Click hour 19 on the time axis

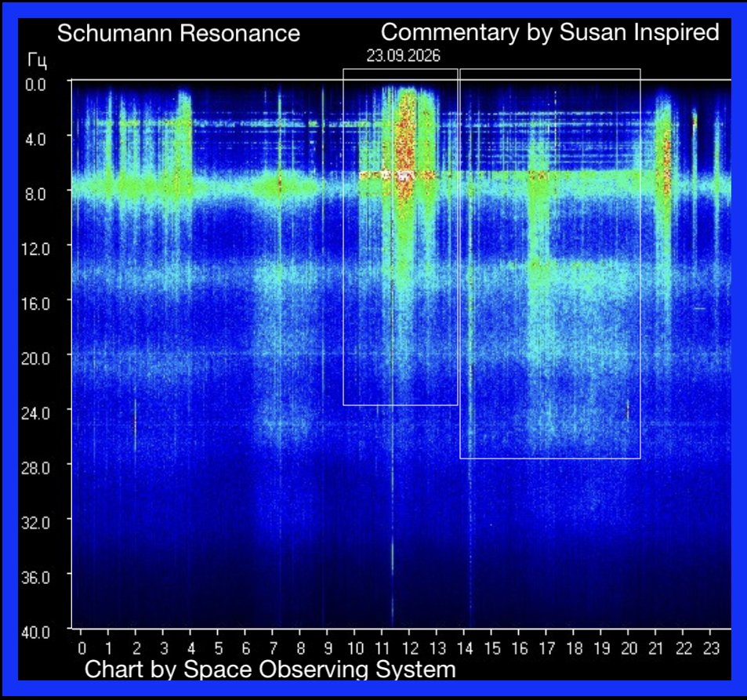pos(602,648)
